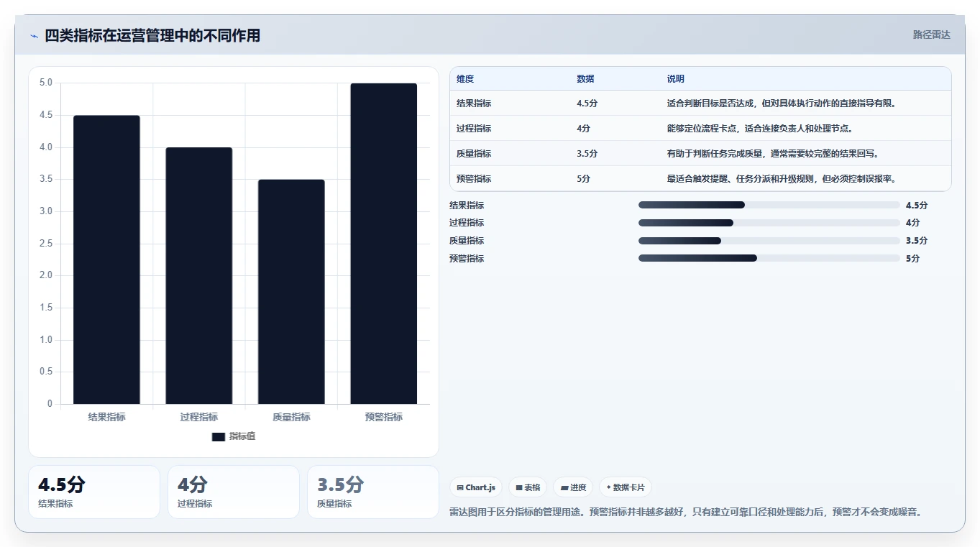Click the 质量指标 cell in table
This screenshot has width=980, height=547.
point(474,154)
